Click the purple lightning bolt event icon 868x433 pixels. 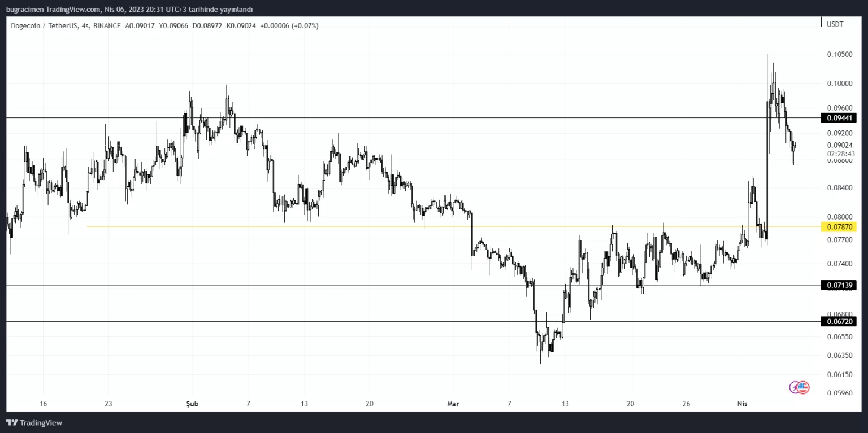click(x=795, y=387)
